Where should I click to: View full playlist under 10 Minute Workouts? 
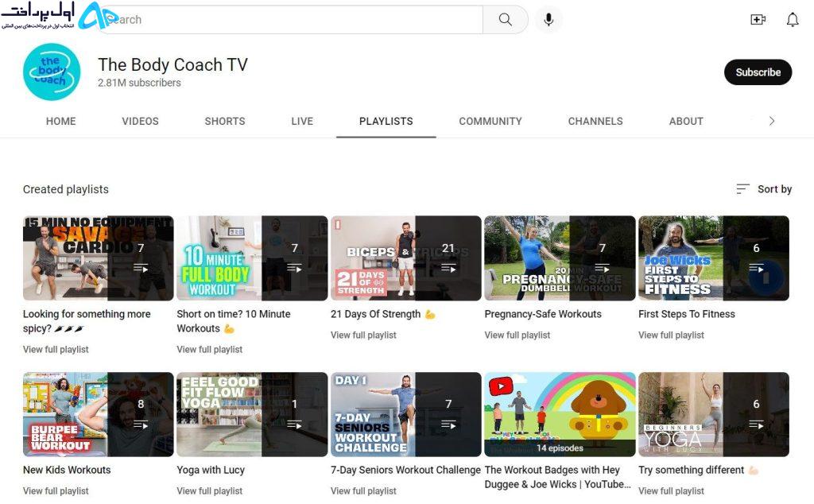[210, 349]
